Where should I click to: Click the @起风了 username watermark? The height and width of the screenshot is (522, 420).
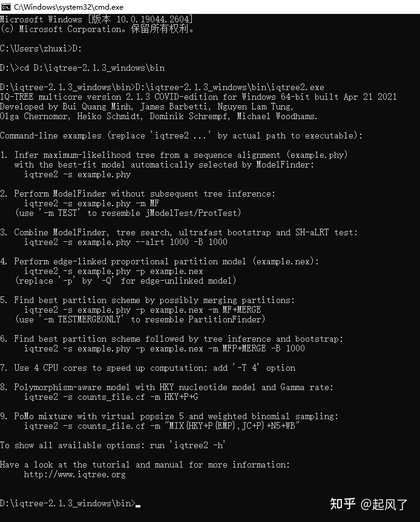384,503
